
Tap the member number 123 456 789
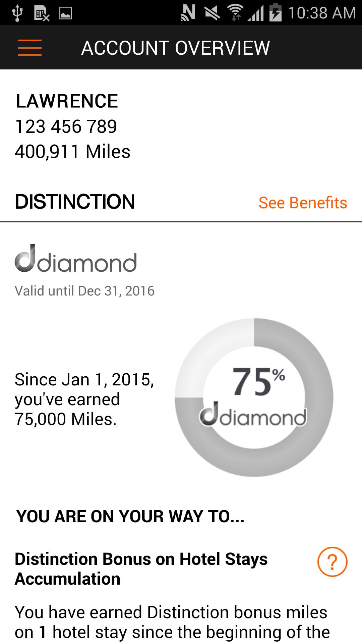tap(66, 126)
